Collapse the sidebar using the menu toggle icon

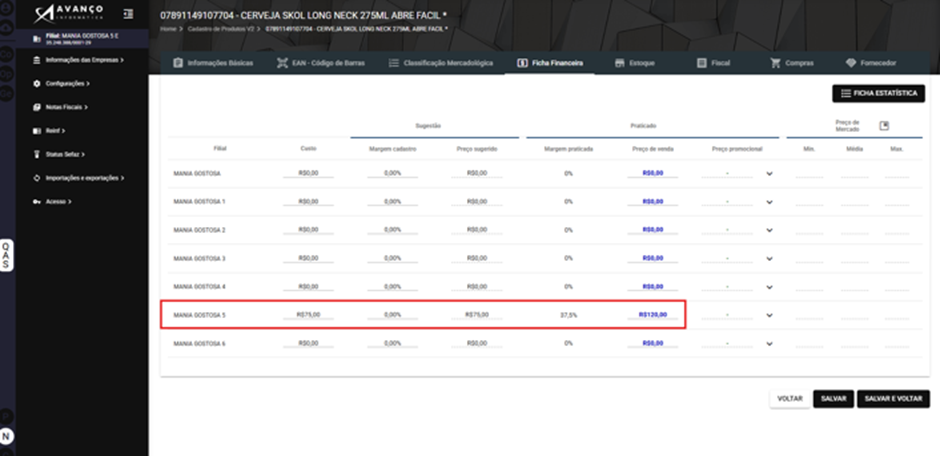tap(128, 13)
